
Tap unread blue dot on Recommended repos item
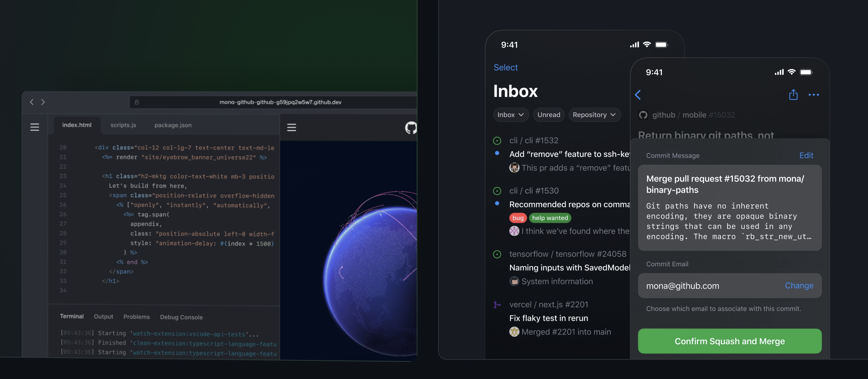497,203
